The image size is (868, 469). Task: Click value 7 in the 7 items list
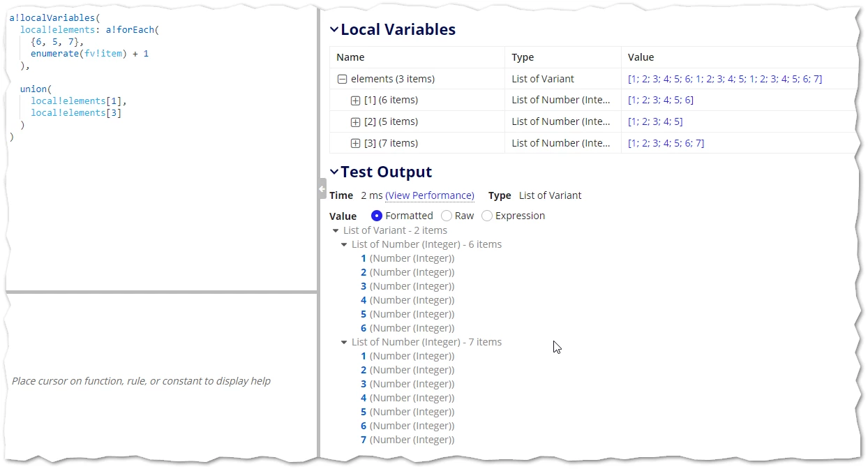(364, 440)
